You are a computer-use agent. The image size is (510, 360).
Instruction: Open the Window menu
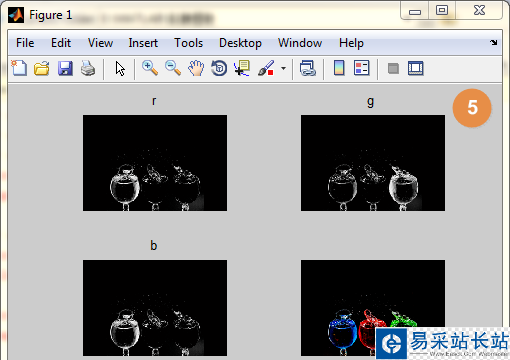click(300, 43)
